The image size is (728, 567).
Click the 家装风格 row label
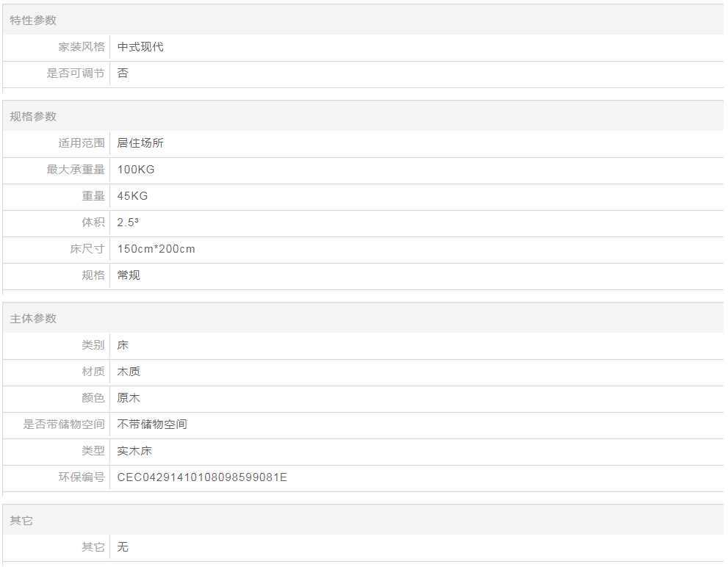pos(82,47)
